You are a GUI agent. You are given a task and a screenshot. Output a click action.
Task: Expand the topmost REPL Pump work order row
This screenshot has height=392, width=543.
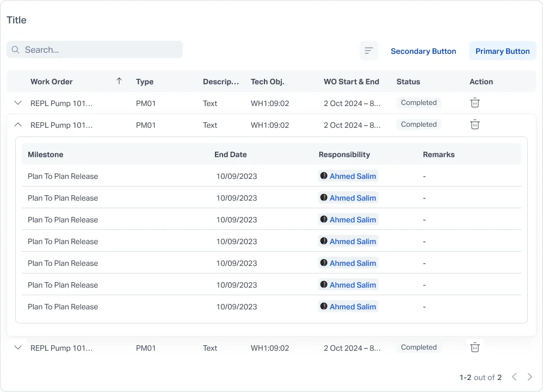pyautogui.click(x=18, y=103)
